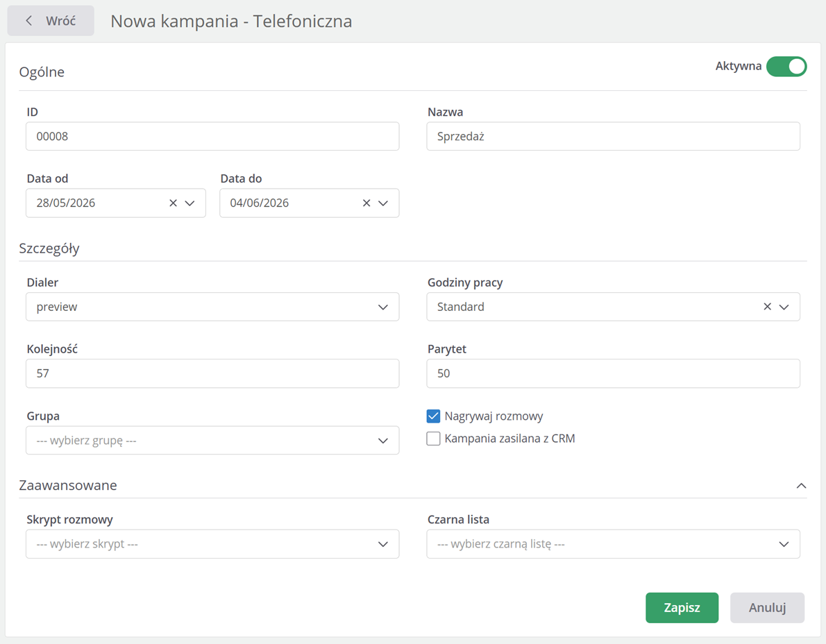Clear the Godziny pracy selection

pyautogui.click(x=768, y=307)
